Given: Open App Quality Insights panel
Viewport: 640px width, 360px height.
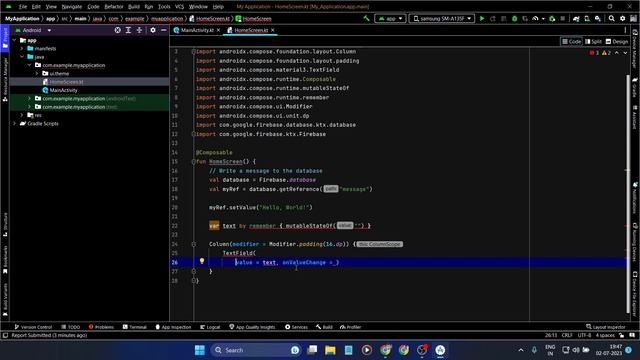Looking at the screenshot, I should pyautogui.click(x=252, y=327).
